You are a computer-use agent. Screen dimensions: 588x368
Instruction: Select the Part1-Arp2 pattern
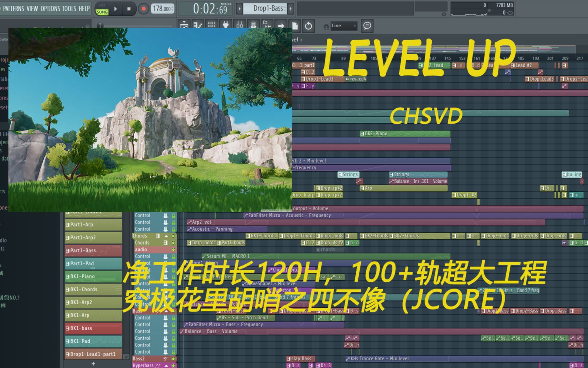pos(93,237)
